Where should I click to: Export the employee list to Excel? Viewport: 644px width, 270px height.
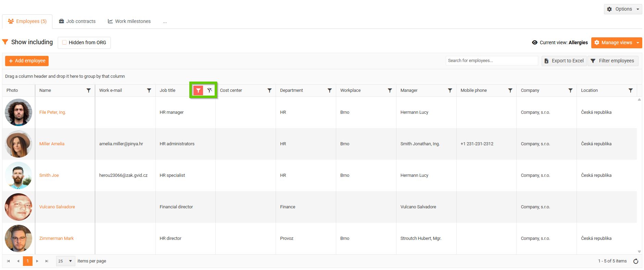[564, 61]
